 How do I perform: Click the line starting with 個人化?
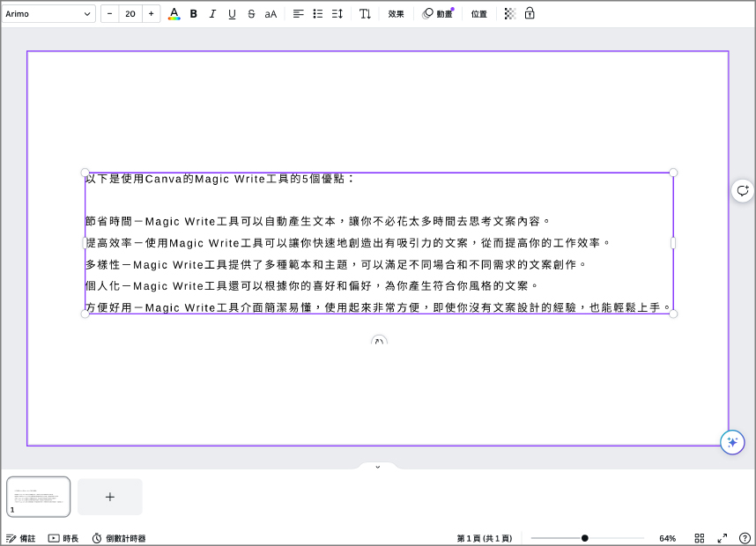[312, 286]
